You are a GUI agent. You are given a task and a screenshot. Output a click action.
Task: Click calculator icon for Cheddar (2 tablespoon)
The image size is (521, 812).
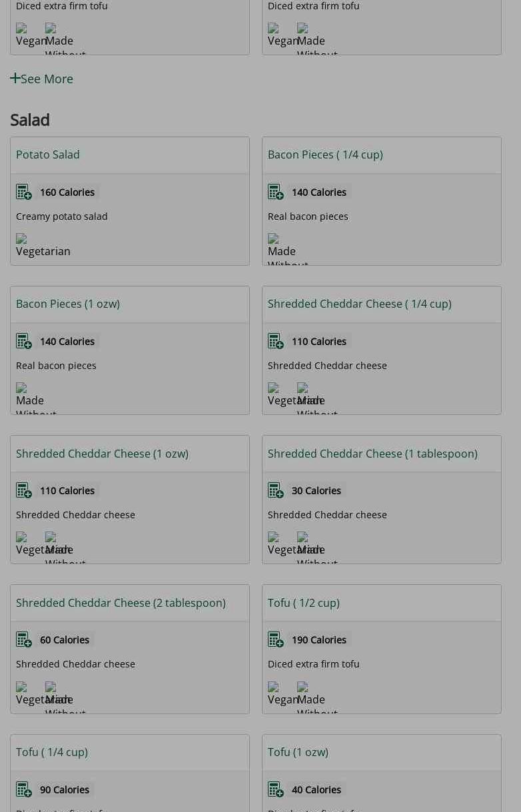24,639
